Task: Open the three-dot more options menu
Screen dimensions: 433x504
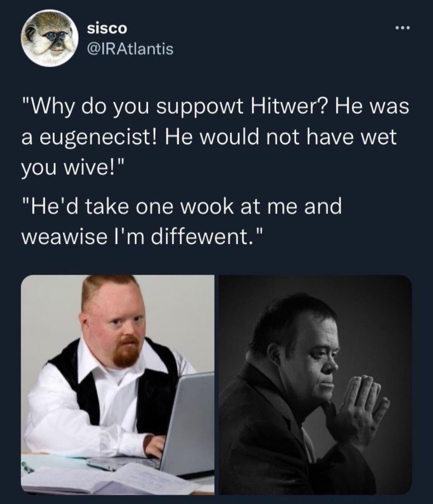Action: tap(402, 28)
